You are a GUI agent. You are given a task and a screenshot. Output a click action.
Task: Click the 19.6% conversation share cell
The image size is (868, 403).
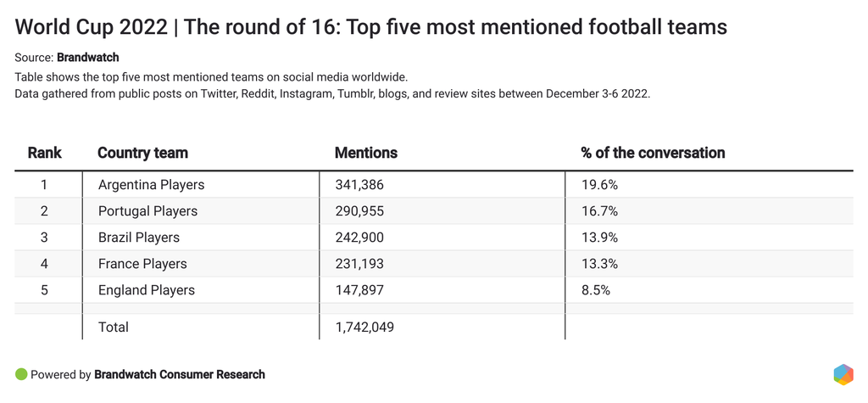(599, 185)
